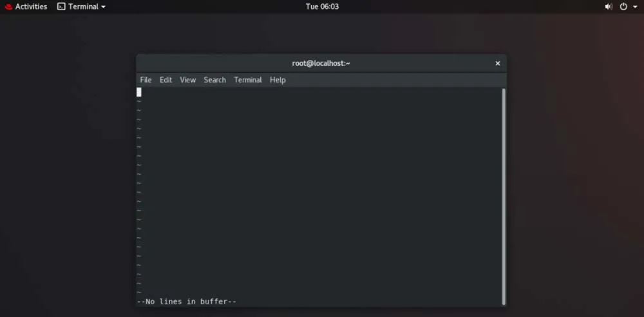The image size is (644, 317).
Task: Open the View menu in terminal
Action: (x=187, y=80)
